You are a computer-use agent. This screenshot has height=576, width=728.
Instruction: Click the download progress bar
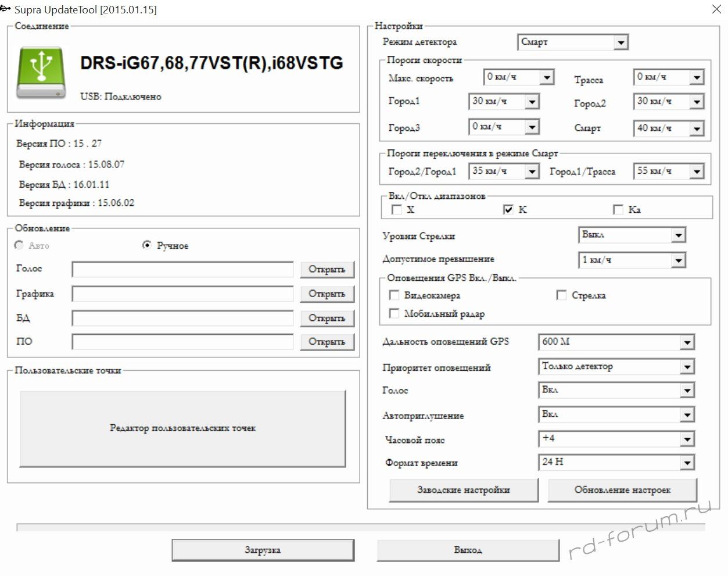click(x=361, y=527)
